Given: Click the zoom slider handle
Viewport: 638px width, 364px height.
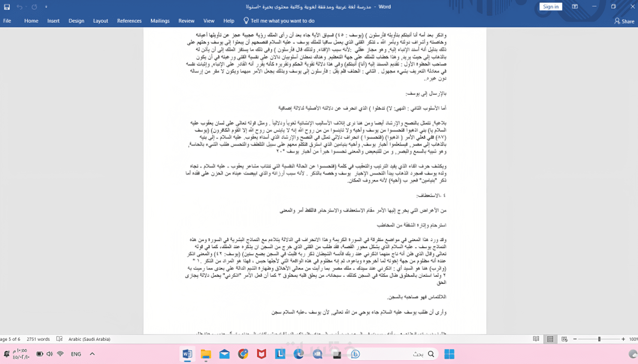Looking at the screenshot, I should pyautogui.click(x=599, y=339).
